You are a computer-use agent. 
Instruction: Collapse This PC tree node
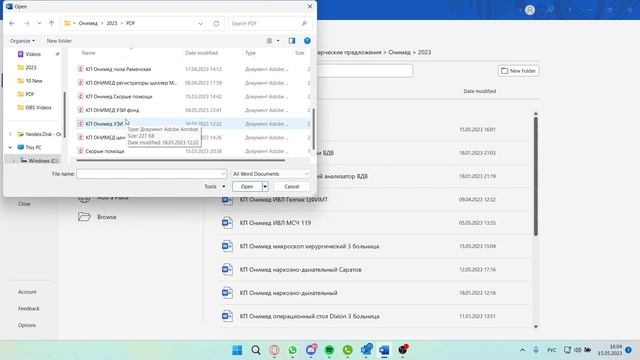point(11,147)
